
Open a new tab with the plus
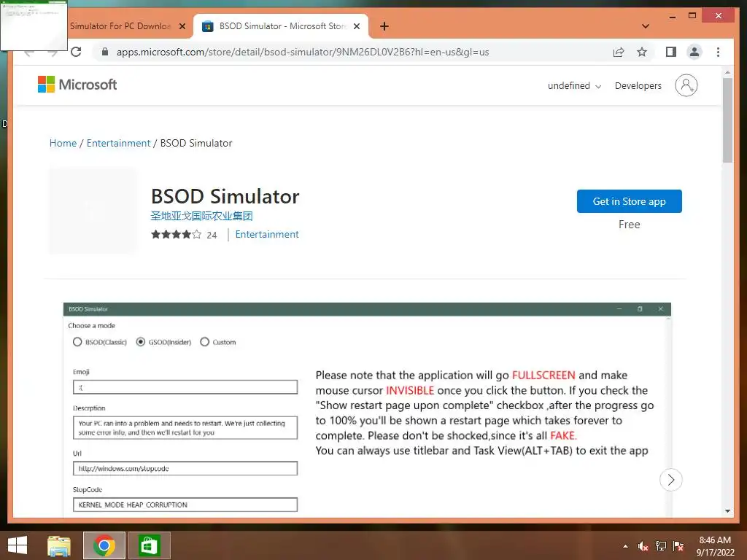pyautogui.click(x=384, y=26)
